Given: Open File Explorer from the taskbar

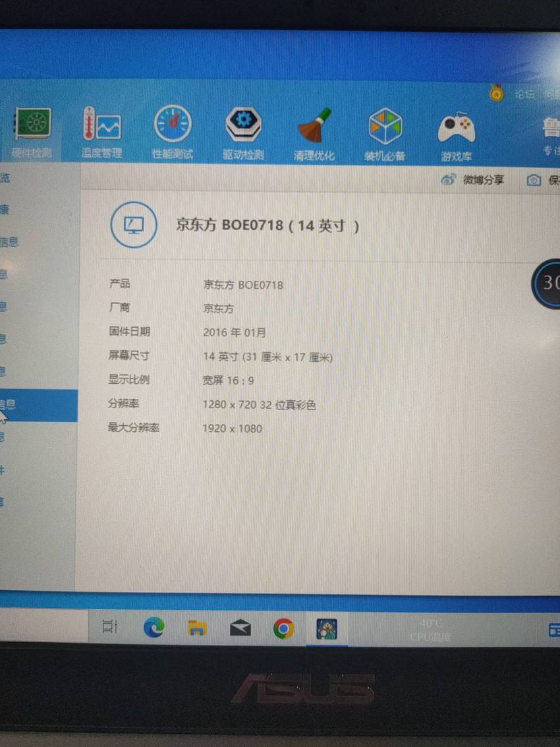Looking at the screenshot, I should click(197, 628).
